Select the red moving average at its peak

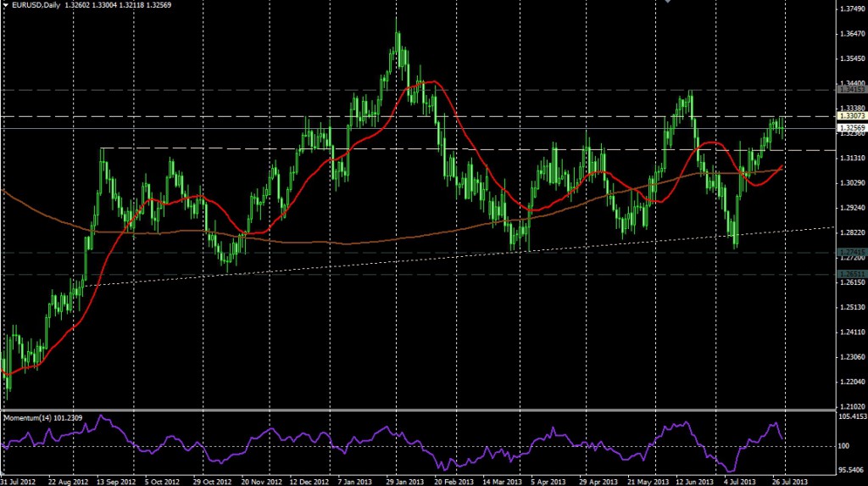[x=430, y=82]
